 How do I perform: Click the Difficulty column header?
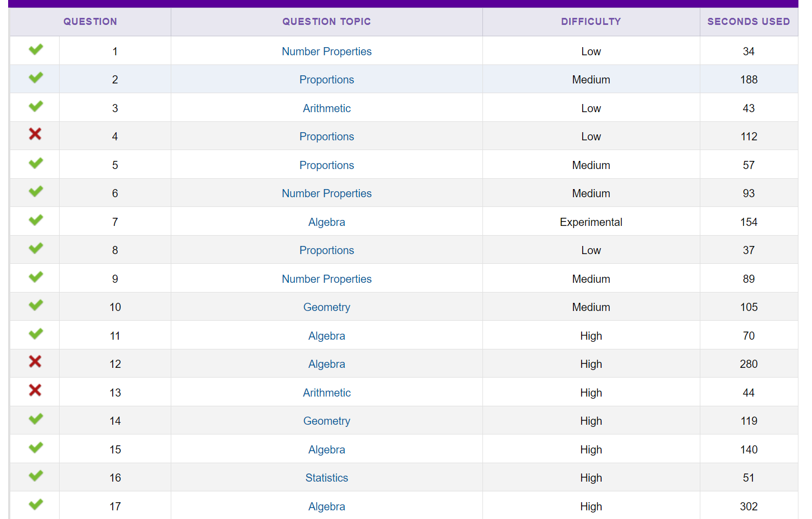click(591, 22)
